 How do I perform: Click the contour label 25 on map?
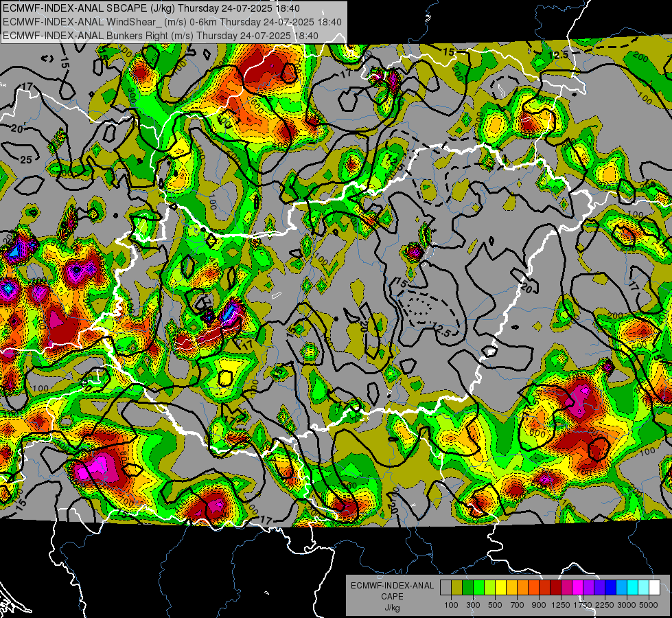(26, 160)
